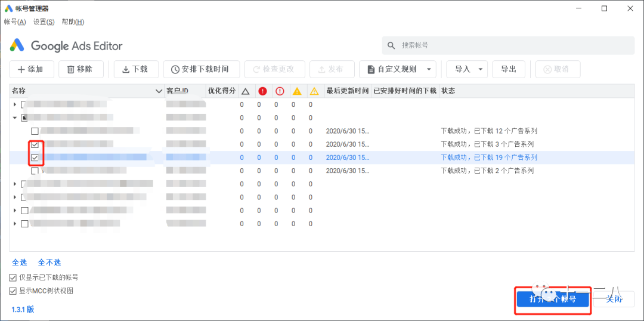
Task: Click the update date in 2 个广告系列 row
Action: coord(348,171)
